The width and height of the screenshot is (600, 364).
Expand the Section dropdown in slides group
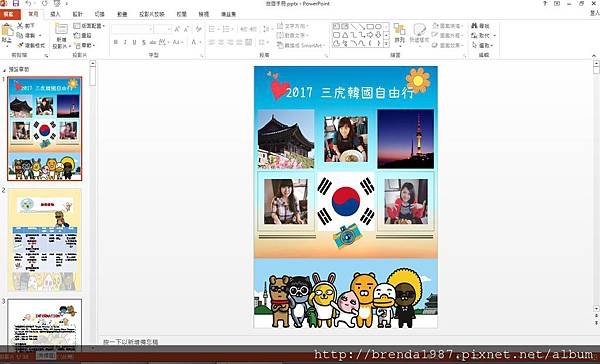(85, 45)
